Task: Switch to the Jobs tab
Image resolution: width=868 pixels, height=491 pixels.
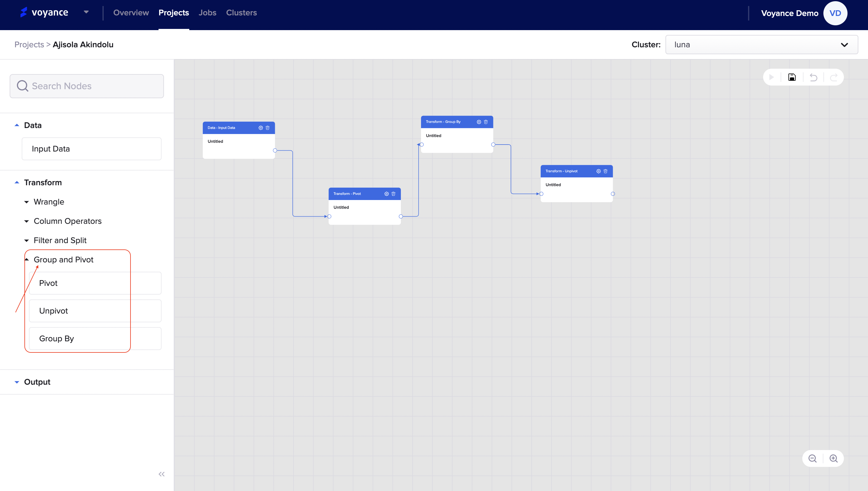Action: coord(207,13)
